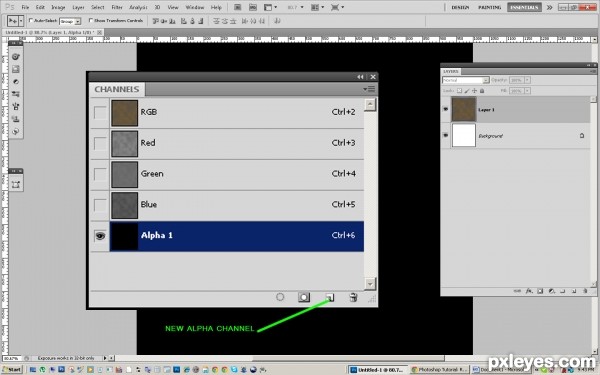The height and width of the screenshot is (375, 600).
Task: Close the Untitled-1 document tab
Action: tap(99, 33)
